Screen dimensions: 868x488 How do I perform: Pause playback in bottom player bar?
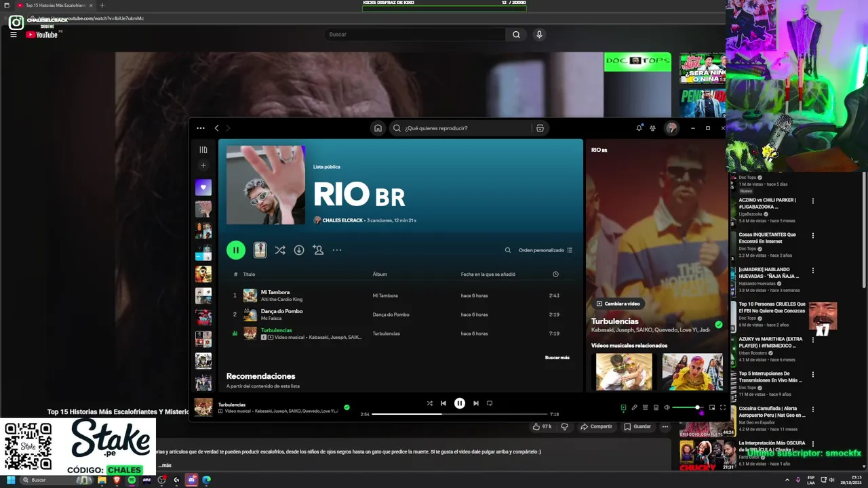[x=460, y=403]
